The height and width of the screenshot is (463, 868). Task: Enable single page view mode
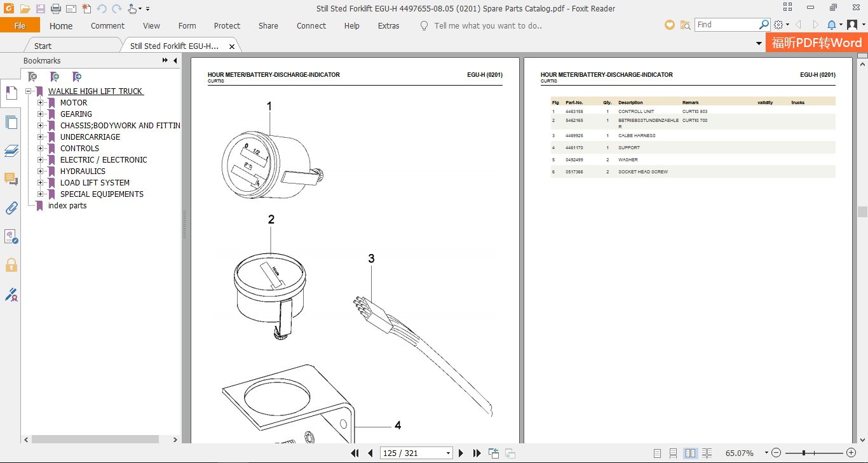tap(658, 453)
